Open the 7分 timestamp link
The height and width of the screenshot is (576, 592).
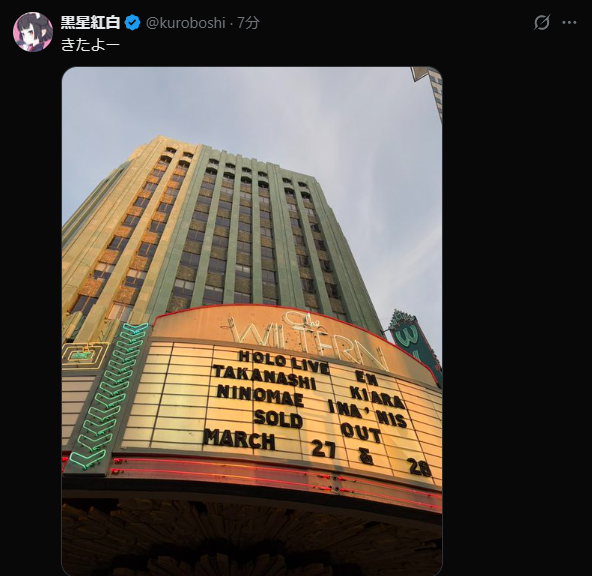click(x=248, y=23)
